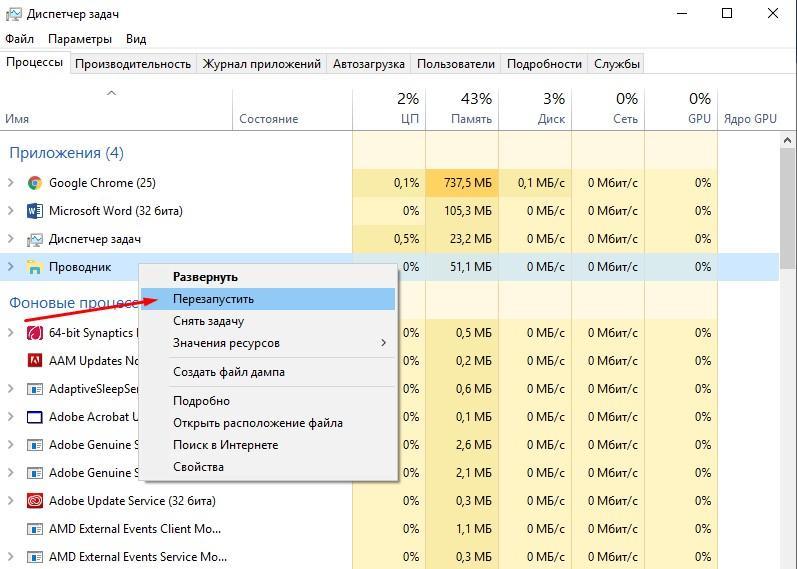Choose Открыть расположение файла menu entry
The width and height of the screenshot is (797, 569).
268,423
